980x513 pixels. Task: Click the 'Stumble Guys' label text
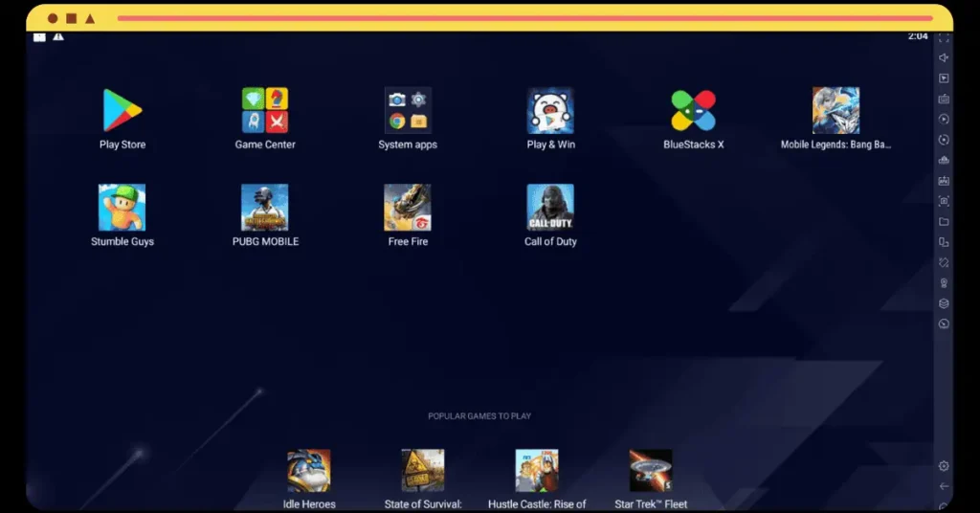pos(122,241)
